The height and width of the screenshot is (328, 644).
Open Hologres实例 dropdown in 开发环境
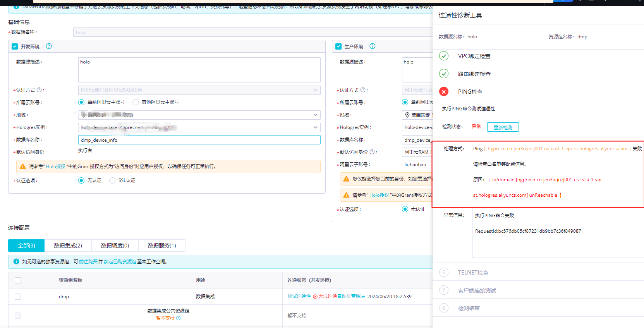pyautogui.click(x=199, y=127)
